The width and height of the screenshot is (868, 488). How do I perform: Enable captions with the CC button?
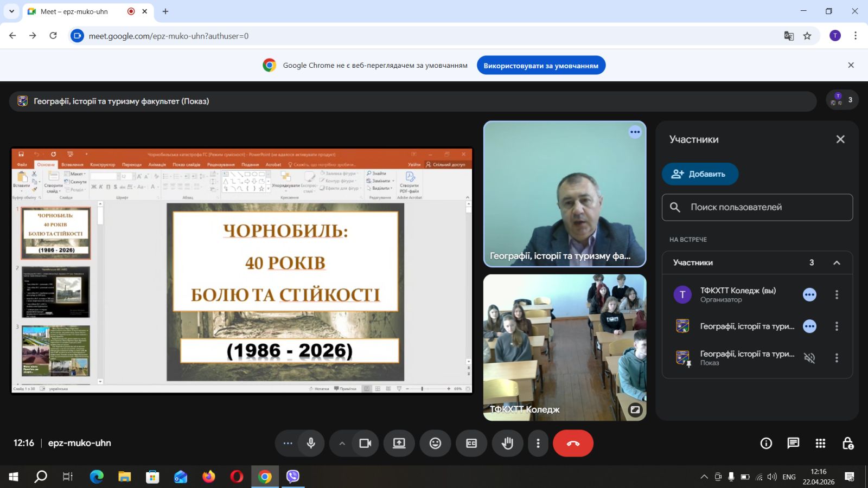tap(471, 443)
